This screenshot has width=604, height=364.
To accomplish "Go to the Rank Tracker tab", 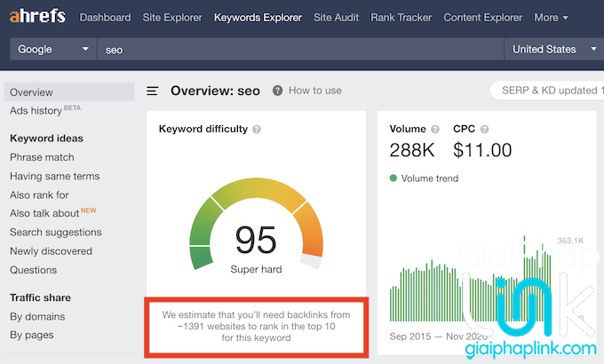I will tap(401, 17).
